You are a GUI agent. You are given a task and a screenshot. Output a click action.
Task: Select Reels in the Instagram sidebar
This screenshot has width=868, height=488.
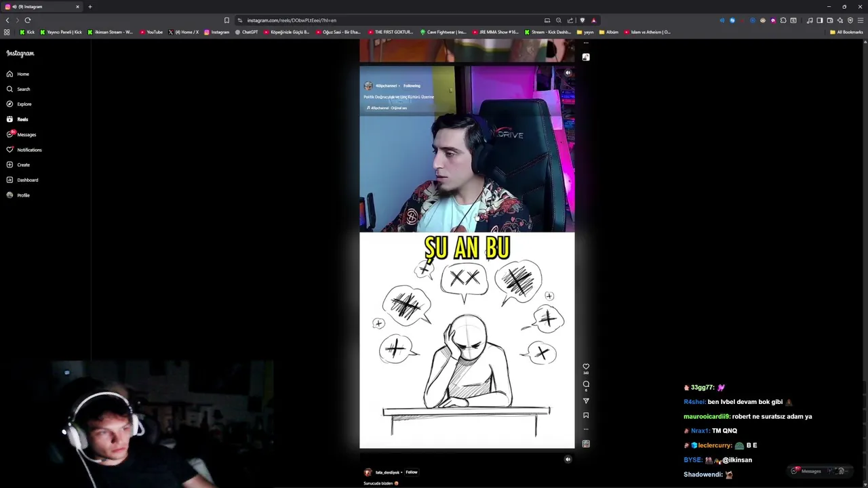click(x=17, y=119)
